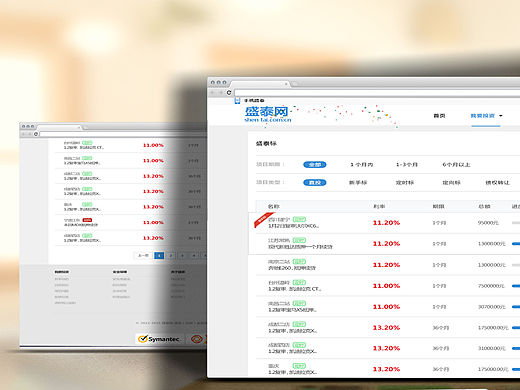The image size is (520, 390).
Task: Click the Symantec security badge in rear window
Action: point(159,339)
